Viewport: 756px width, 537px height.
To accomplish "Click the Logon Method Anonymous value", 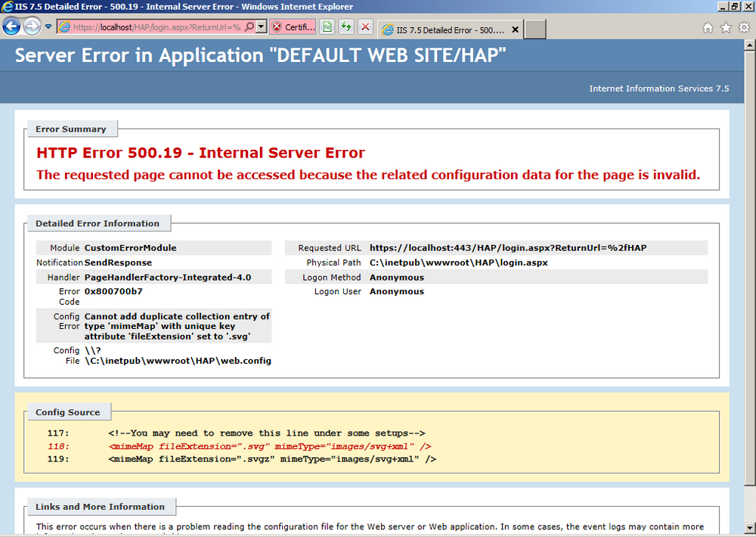I will (397, 278).
